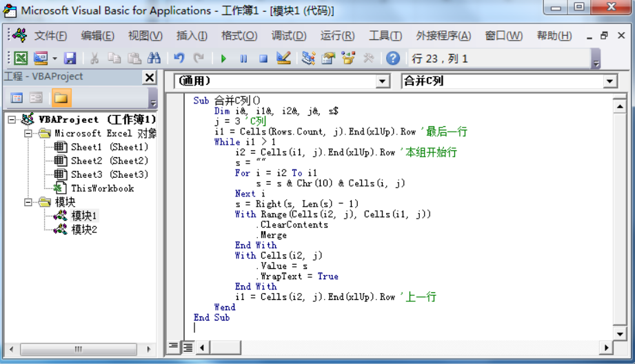Open the Properties Window icon
This screenshot has height=364, width=635.
[x=328, y=59]
